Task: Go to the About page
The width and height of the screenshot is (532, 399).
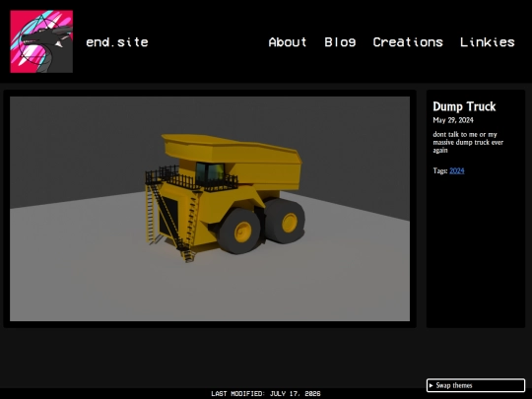Action: point(288,42)
